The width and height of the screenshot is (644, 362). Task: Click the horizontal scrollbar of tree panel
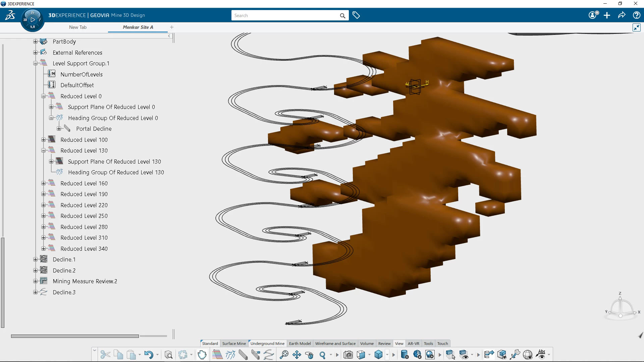pyautogui.click(x=74, y=336)
